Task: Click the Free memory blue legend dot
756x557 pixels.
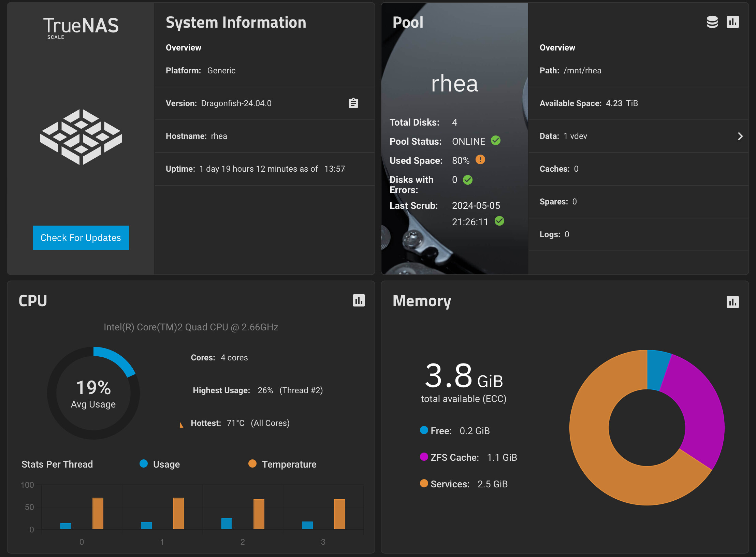Action: click(424, 430)
